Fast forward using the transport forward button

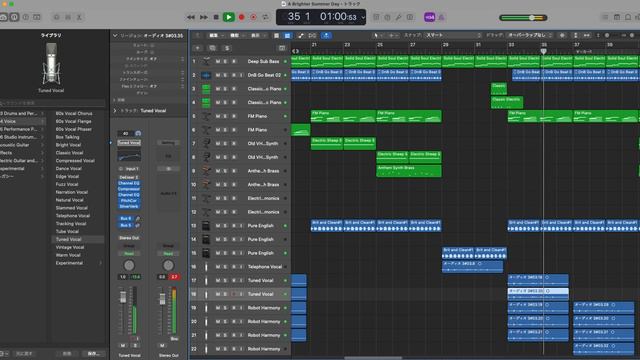203,17
